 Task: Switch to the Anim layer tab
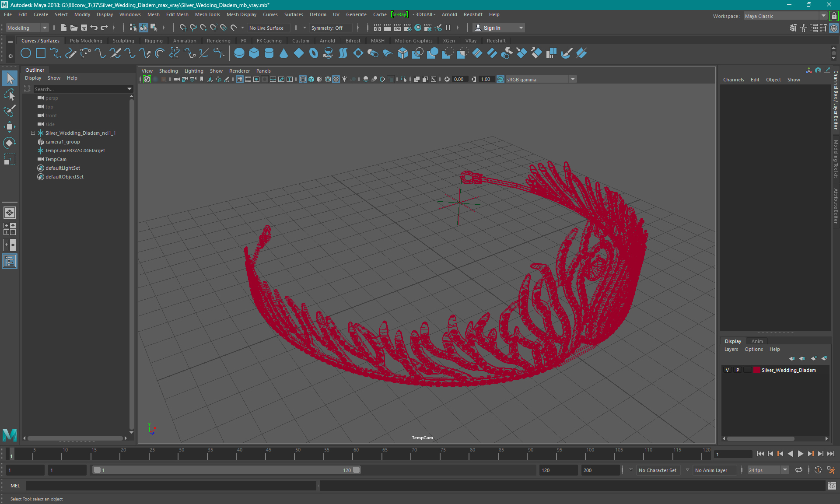coord(757,341)
